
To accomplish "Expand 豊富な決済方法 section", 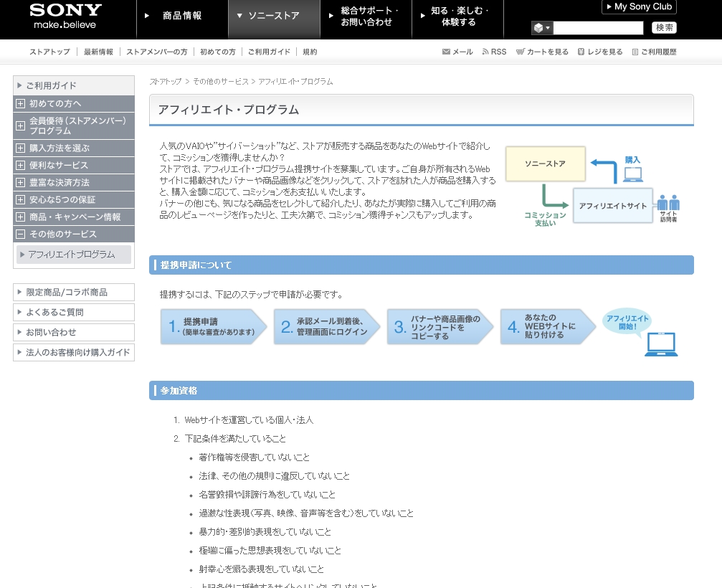I will [74, 182].
